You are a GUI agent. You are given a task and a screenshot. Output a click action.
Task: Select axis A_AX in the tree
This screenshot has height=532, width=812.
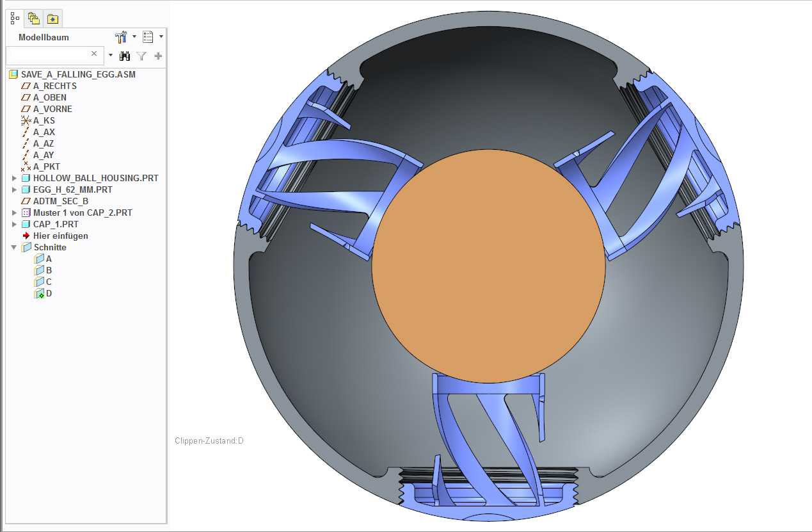click(44, 132)
